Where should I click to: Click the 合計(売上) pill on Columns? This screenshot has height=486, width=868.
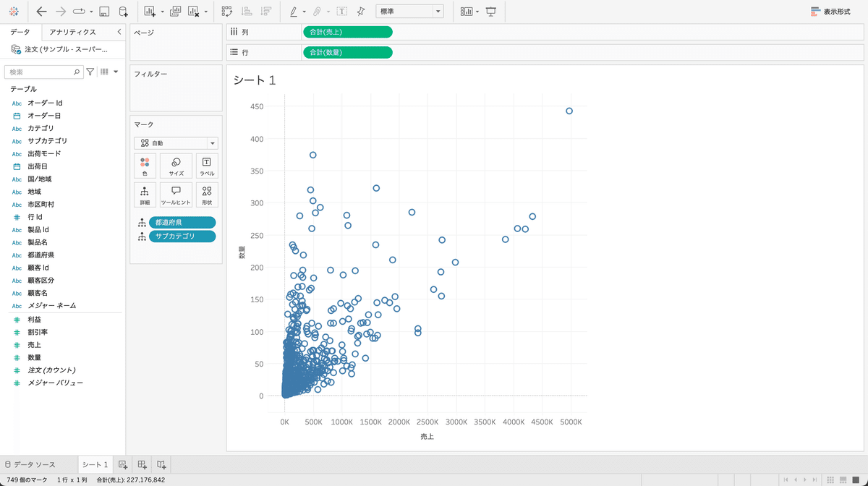[348, 32]
